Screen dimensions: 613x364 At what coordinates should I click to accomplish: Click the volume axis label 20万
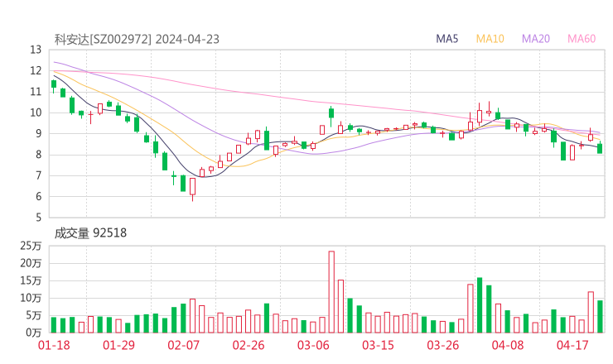(31, 263)
